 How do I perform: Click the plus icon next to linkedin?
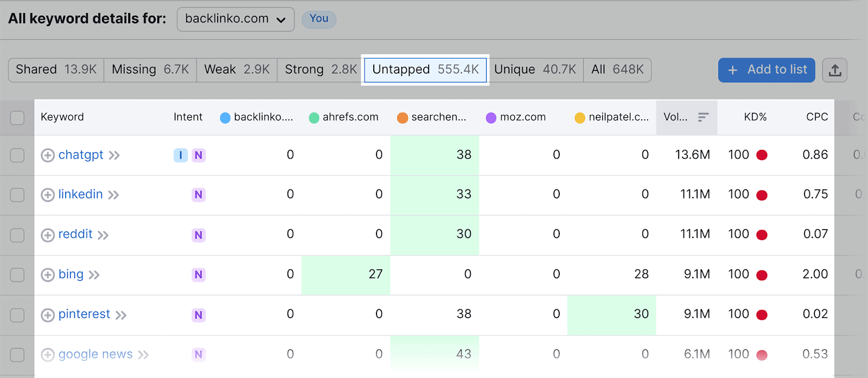click(48, 195)
